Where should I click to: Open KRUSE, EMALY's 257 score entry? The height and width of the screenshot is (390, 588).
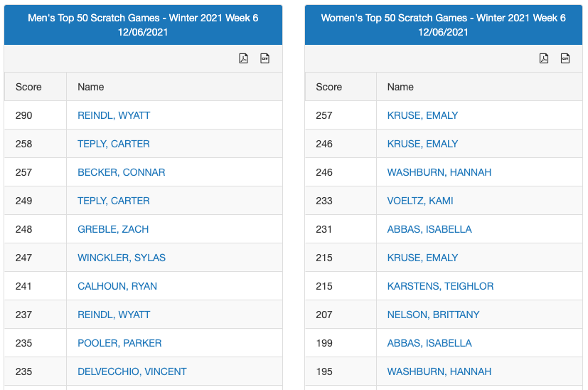tap(422, 115)
